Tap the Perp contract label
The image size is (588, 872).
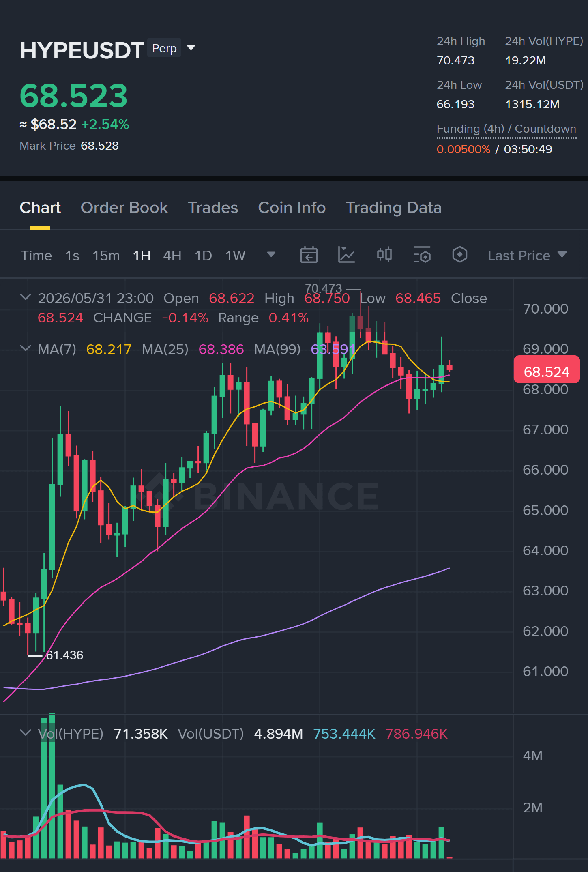164,48
